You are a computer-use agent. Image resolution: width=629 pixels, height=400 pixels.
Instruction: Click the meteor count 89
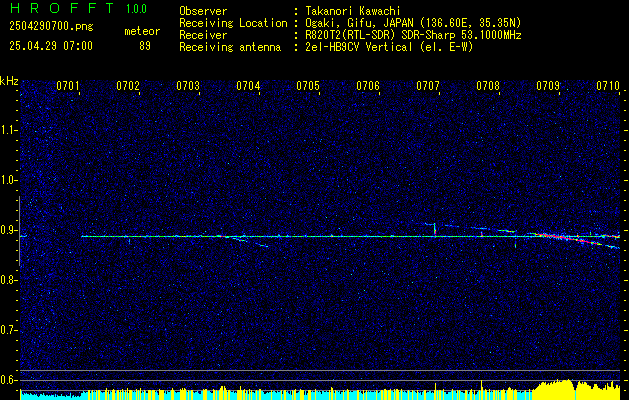coord(145,46)
